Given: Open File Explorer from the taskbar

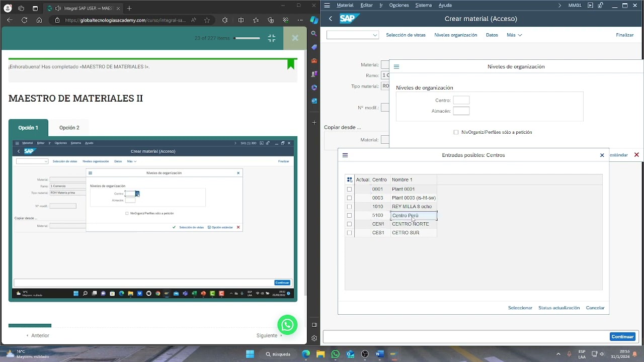Looking at the screenshot, I should [x=320, y=354].
